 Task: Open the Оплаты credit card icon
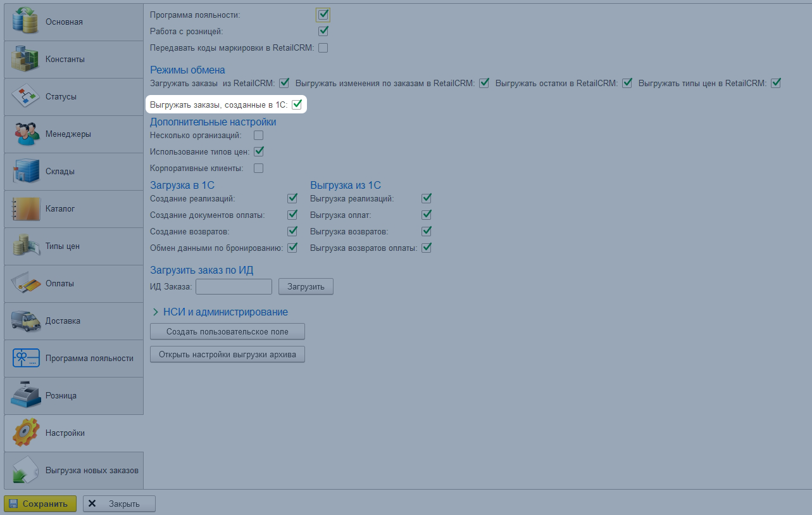[x=26, y=284]
